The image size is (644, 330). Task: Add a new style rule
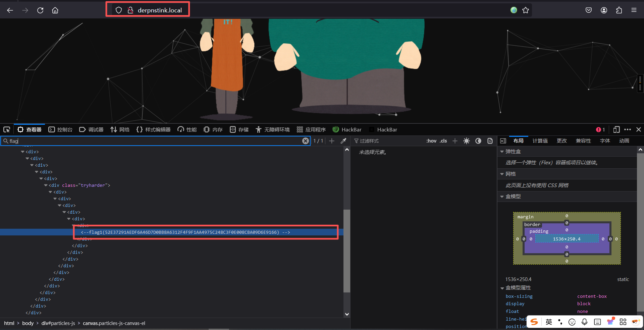[x=455, y=141]
